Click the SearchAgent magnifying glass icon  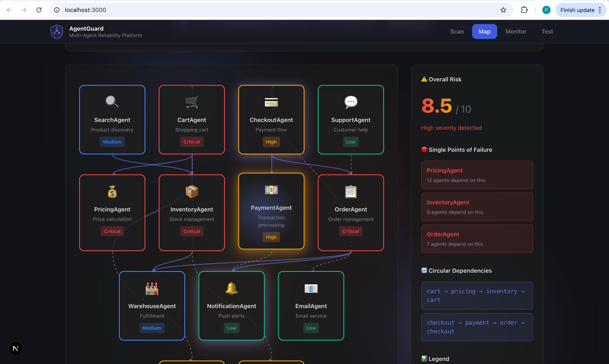112,102
